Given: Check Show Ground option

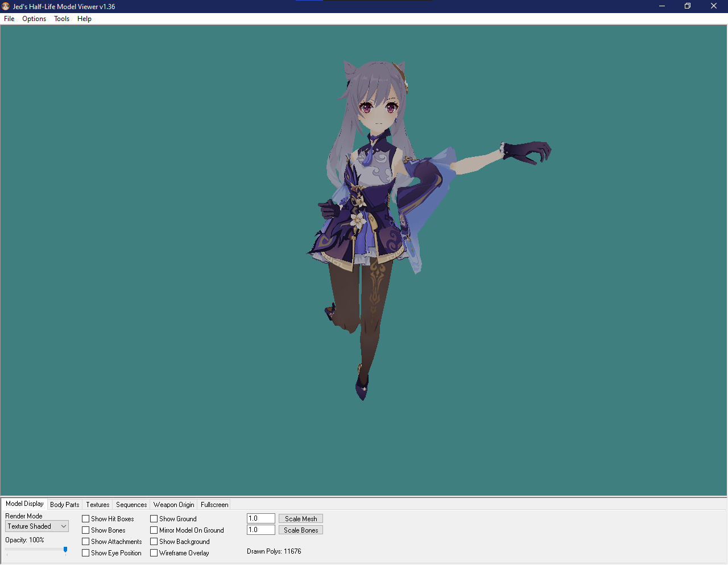Looking at the screenshot, I should pyautogui.click(x=154, y=519).
